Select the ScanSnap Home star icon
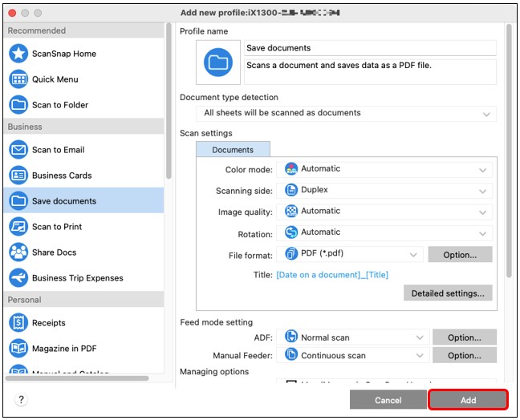The image size is (520, 420). pyautogui.click(x=18, y=54)
